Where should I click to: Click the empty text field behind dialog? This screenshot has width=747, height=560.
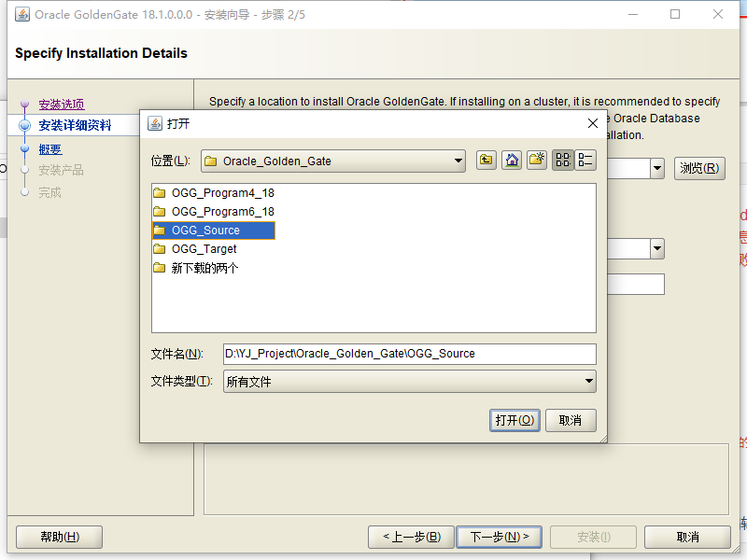pos(636,285)
